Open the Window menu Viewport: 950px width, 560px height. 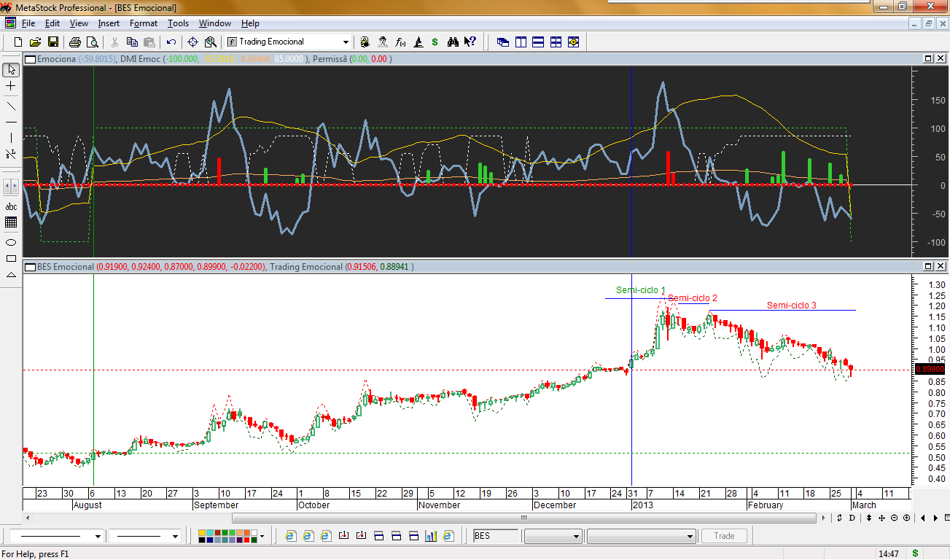(x=215, y=23)
